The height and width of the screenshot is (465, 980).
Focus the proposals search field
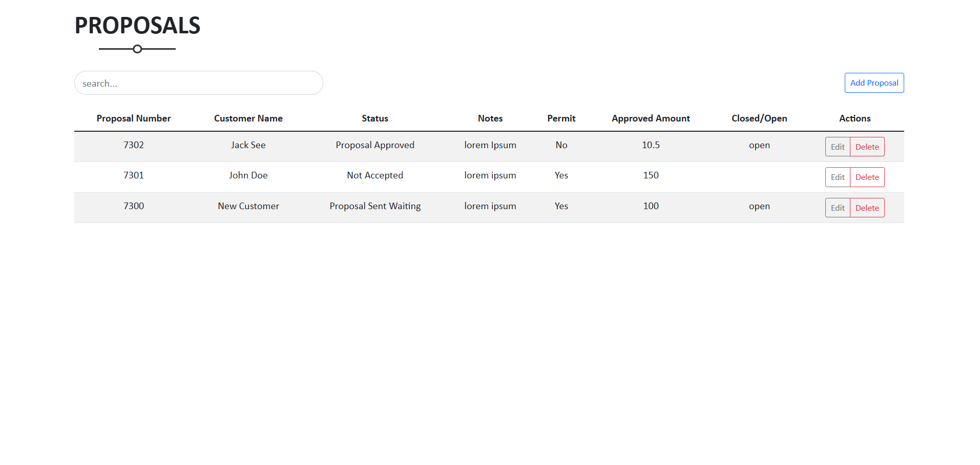[199, 83]
